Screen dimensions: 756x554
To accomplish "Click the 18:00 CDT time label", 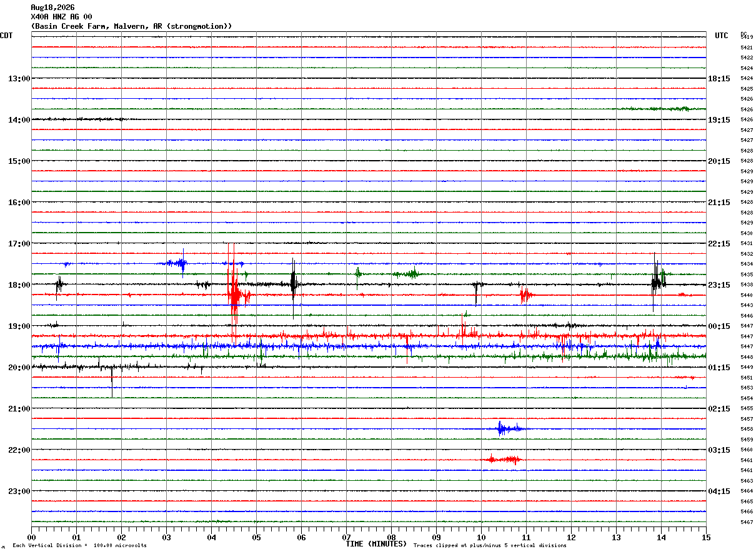I will click(19, 285).
